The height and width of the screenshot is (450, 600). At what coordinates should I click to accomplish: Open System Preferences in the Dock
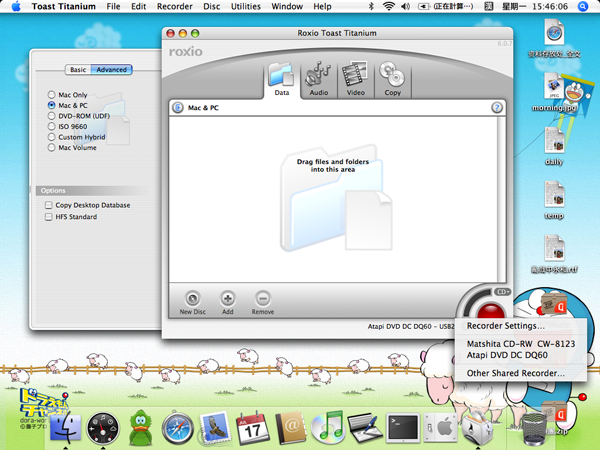[440, 427]
